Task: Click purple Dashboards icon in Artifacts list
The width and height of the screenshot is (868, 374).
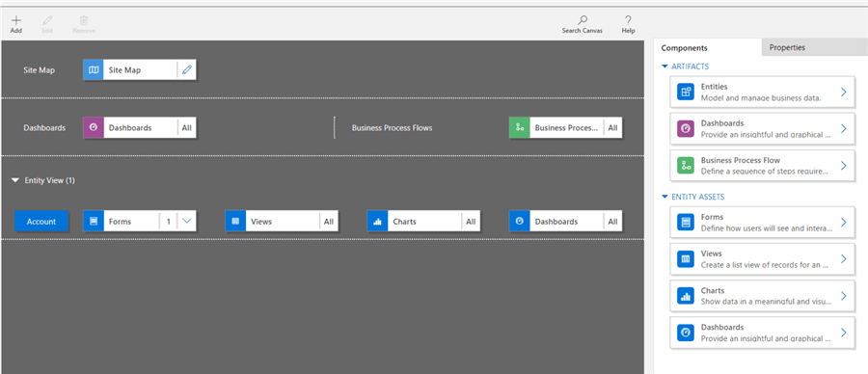Action: click(686, 128)
